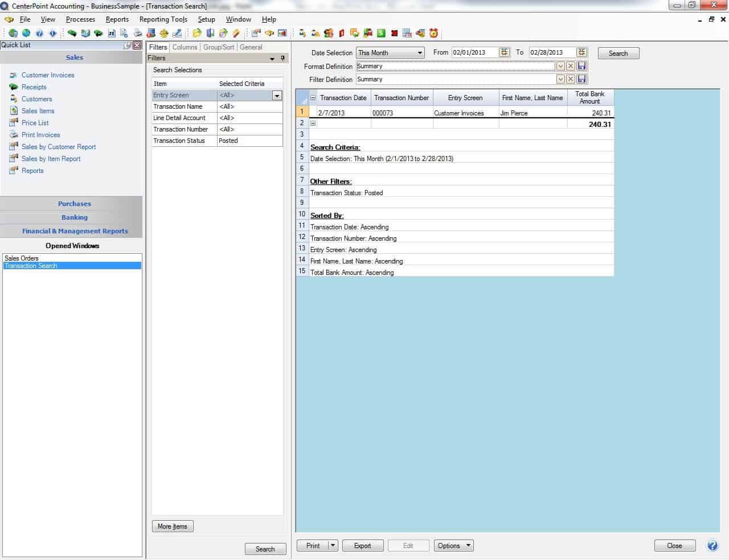
Task: Click the red book toolbar icon
Action: (x=342, y=33)
